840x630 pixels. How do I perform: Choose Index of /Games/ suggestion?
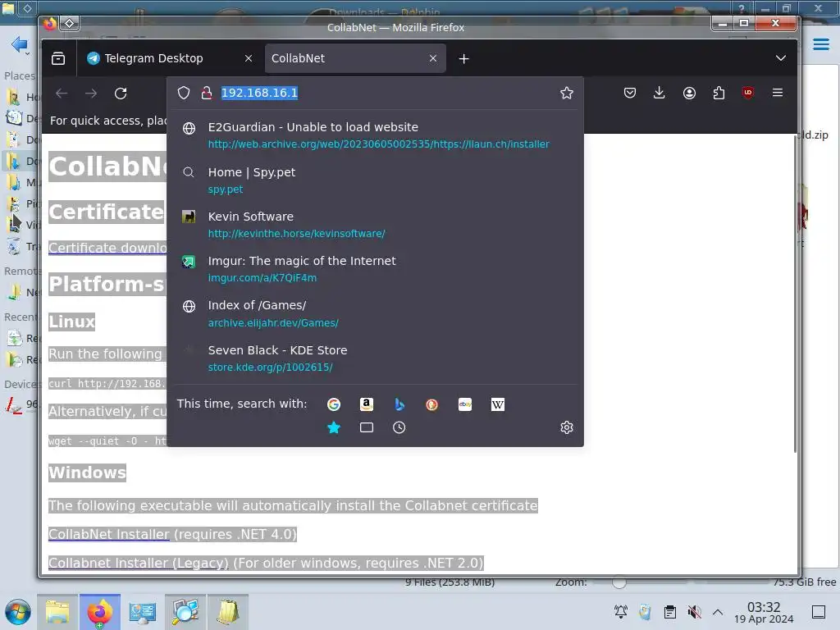[375, 313]
